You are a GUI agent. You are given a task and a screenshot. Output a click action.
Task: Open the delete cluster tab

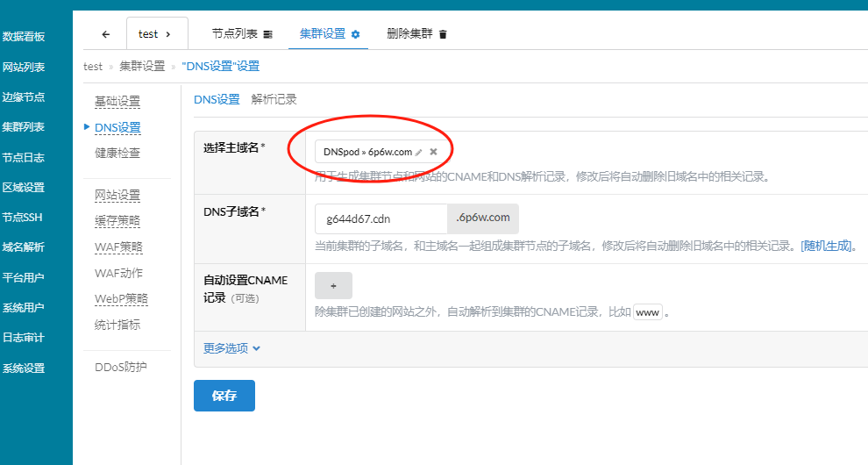click(416, 33)
